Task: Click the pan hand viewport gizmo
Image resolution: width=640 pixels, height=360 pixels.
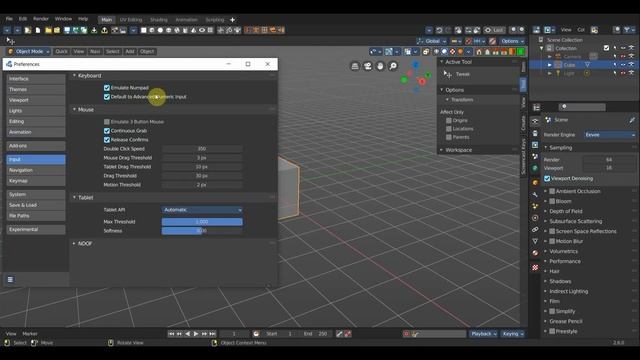Action: click(380, 66)
